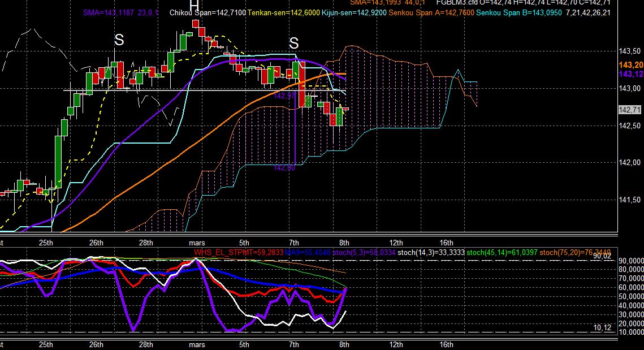Viewport: 644px width, 350px height.
Task: Click the purple 143,12 price tag
Action: point(631,74)
